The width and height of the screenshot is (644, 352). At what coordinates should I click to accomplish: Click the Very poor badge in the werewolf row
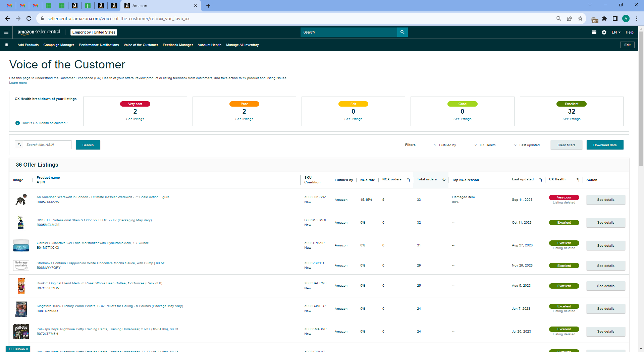tap(564, 197)
